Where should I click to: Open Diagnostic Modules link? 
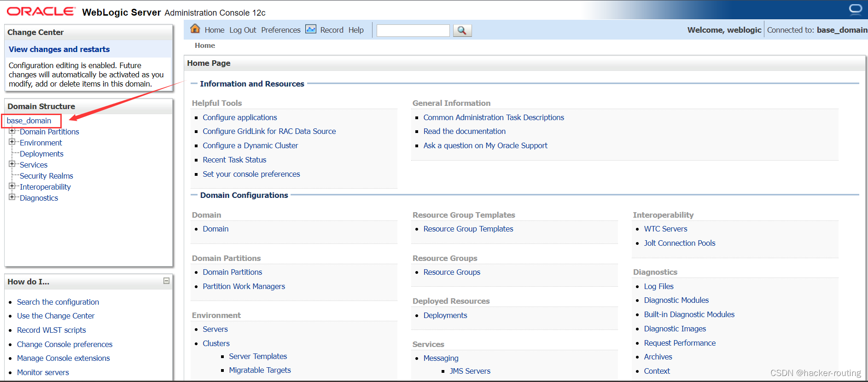coord(676,300)
